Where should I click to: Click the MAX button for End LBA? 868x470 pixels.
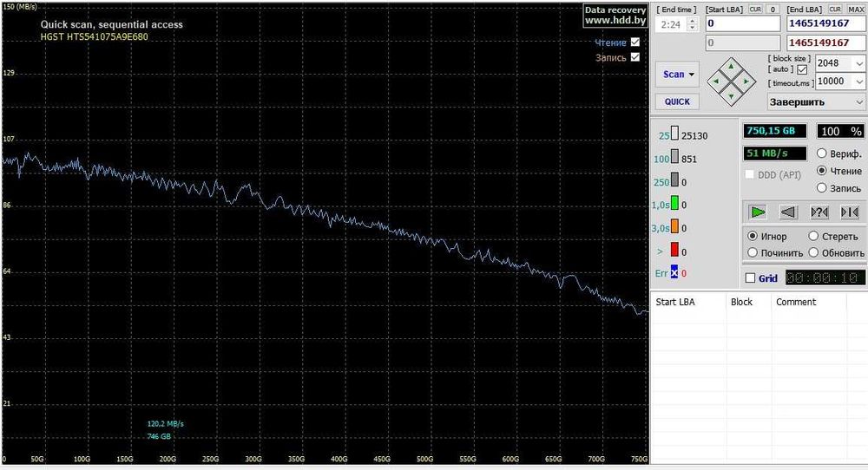click(x=856, y=10)
